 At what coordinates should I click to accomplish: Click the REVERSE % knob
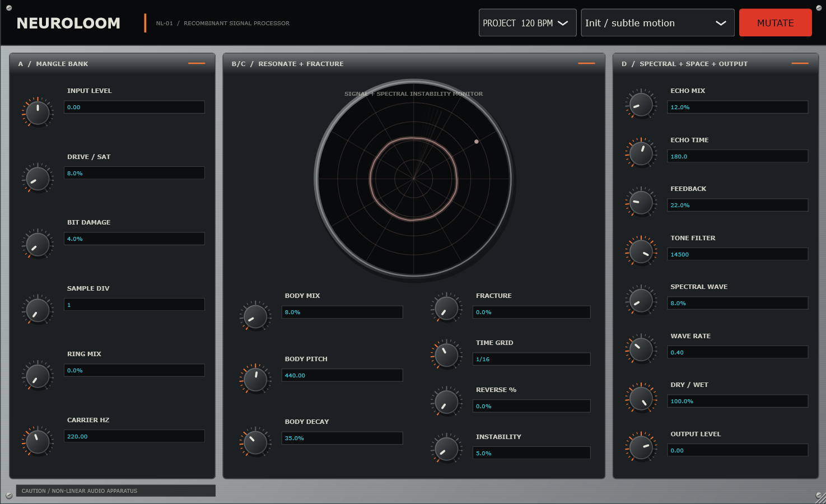click(x=446, y=402)
